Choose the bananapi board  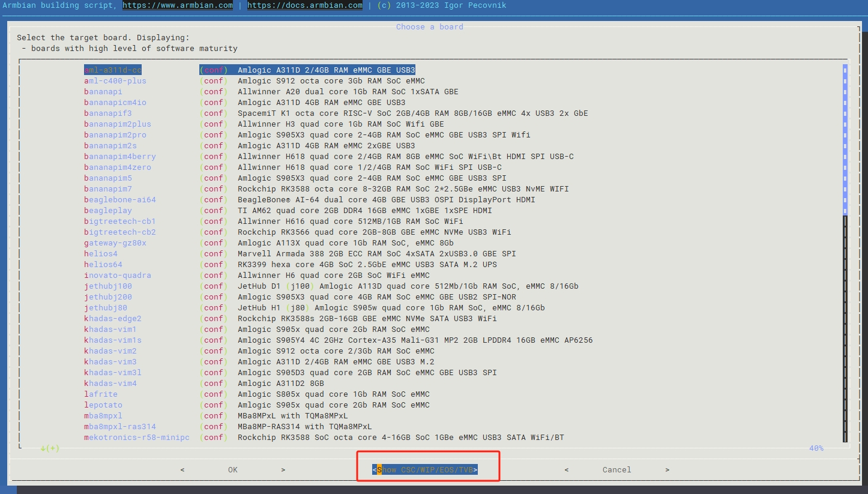pyautogui.click(x=103, y=92)
